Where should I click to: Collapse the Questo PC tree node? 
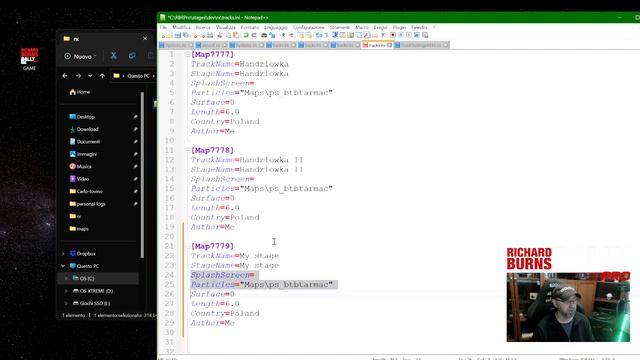pos(63,266)
